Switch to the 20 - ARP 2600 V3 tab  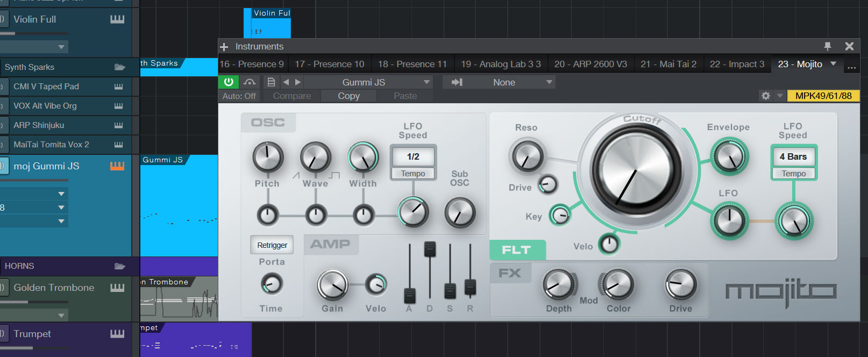coord(590,65)
